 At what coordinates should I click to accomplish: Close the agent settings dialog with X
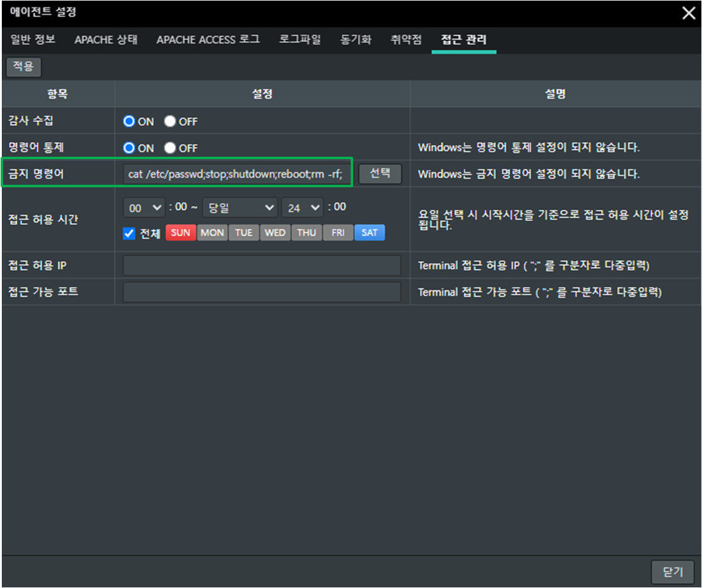[x=688, y=13]
